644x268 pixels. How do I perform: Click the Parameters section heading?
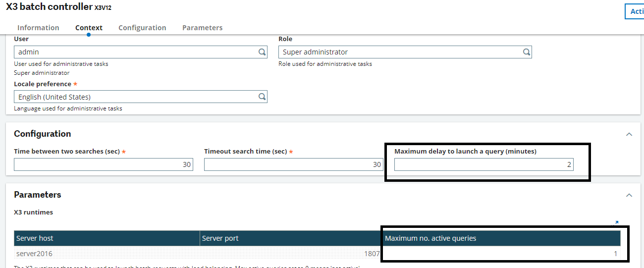coord(38,195)
